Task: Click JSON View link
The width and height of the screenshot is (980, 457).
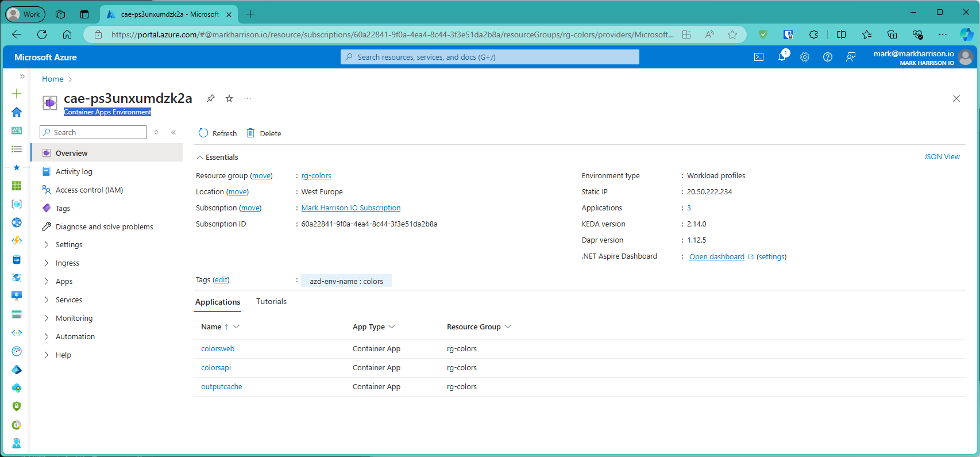Action: pos(942,157)
